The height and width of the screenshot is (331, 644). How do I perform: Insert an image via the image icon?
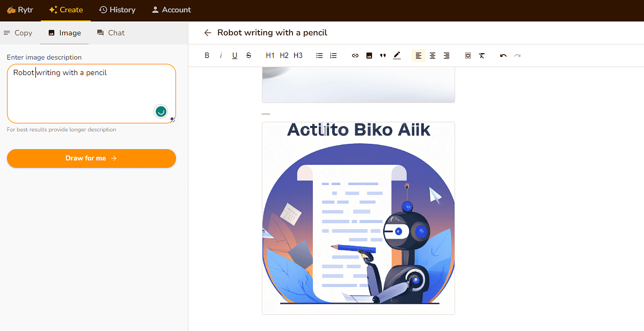click(x=369, y=55)
